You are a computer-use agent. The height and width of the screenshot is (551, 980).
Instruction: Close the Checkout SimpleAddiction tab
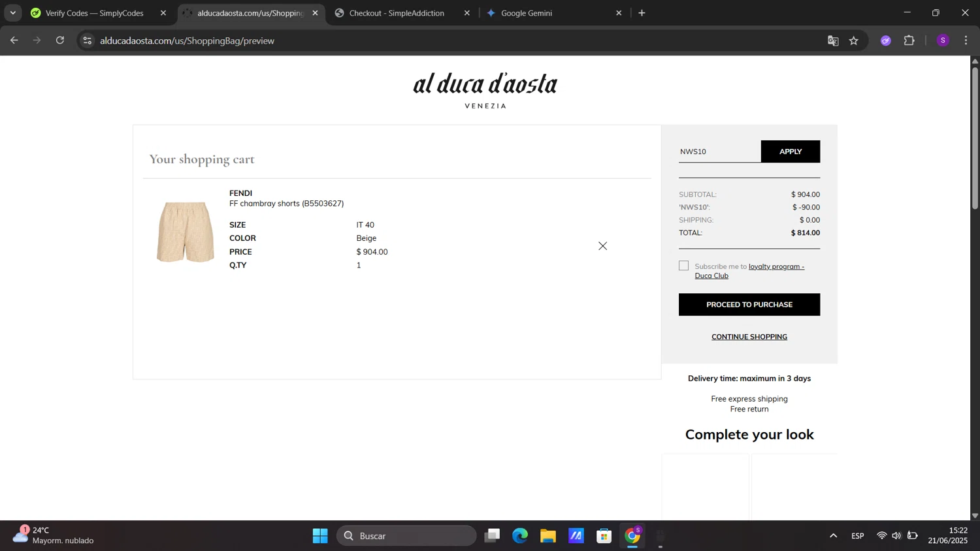[x=466, y=13]
